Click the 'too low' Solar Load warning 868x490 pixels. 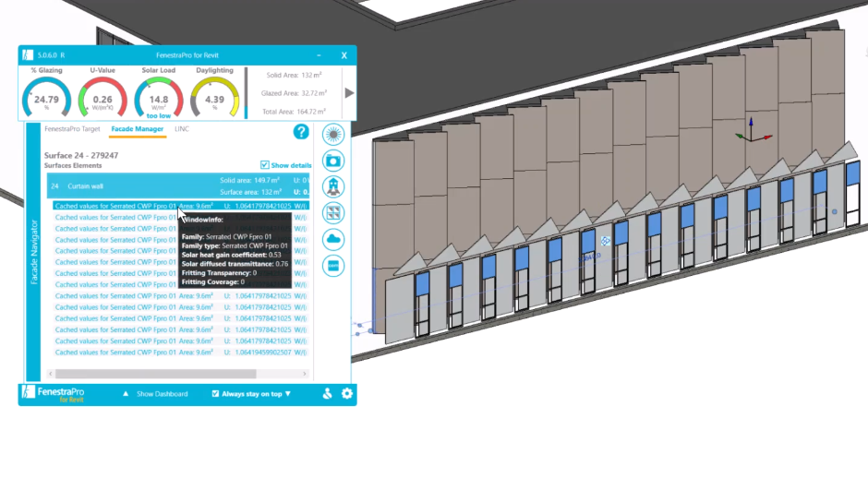(x=158, y=116)
